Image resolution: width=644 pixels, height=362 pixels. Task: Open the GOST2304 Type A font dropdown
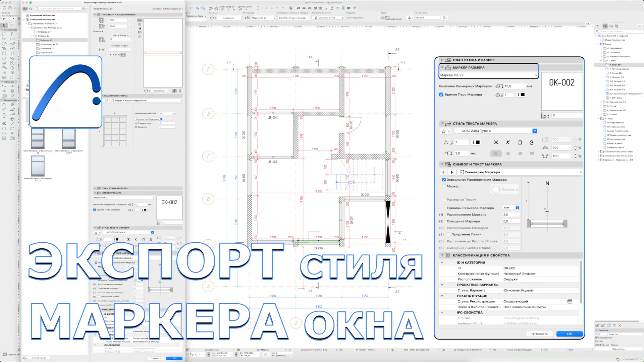pyautogui.click(x=534, y=131)
